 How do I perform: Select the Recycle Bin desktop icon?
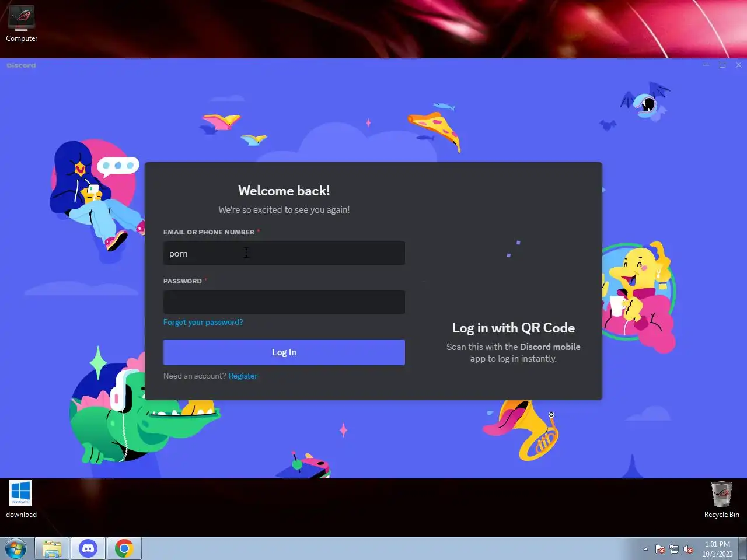pos(721,499)
